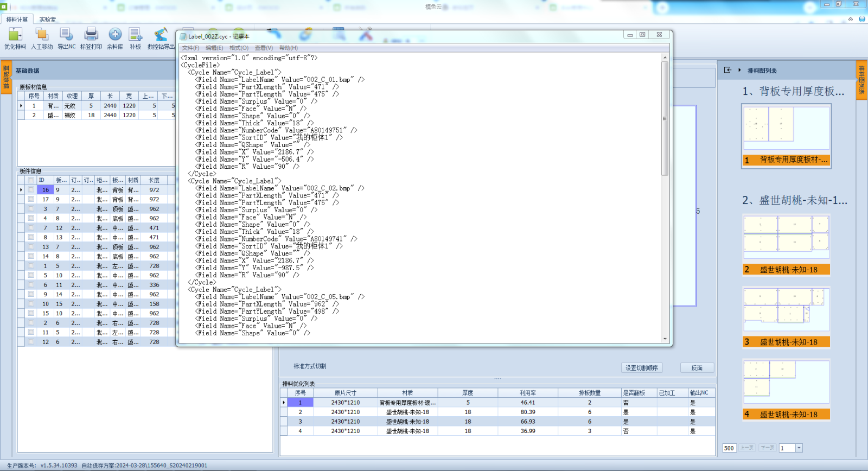868x471 pixels.
Task: Click Notepad scrollbar down arrow
Action: pos(665,339)
